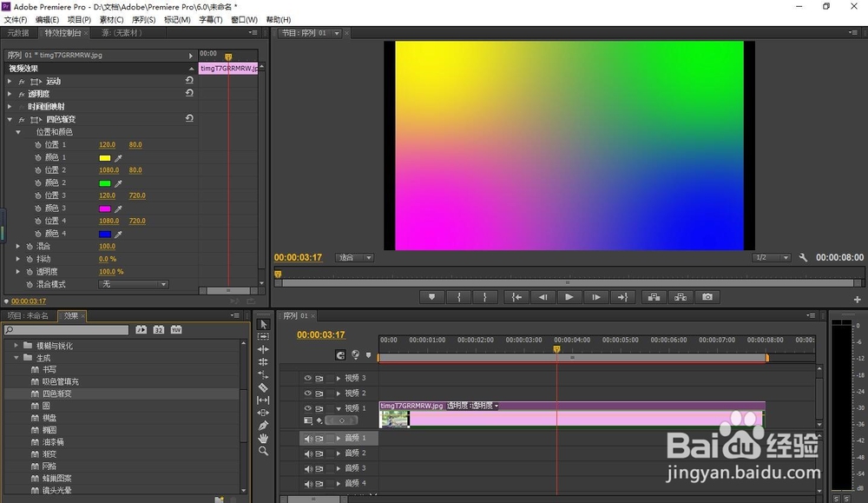Viewport: 868px width, 503px height.
Task: Expand the 视频 3 track
Action: pos(339,378)
